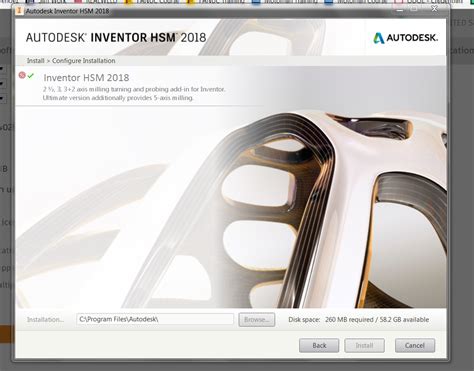Screen dimensions: 474x371
Task: Click the '260 MB required / 58.2 GB available' text
Action: (377, 320)
